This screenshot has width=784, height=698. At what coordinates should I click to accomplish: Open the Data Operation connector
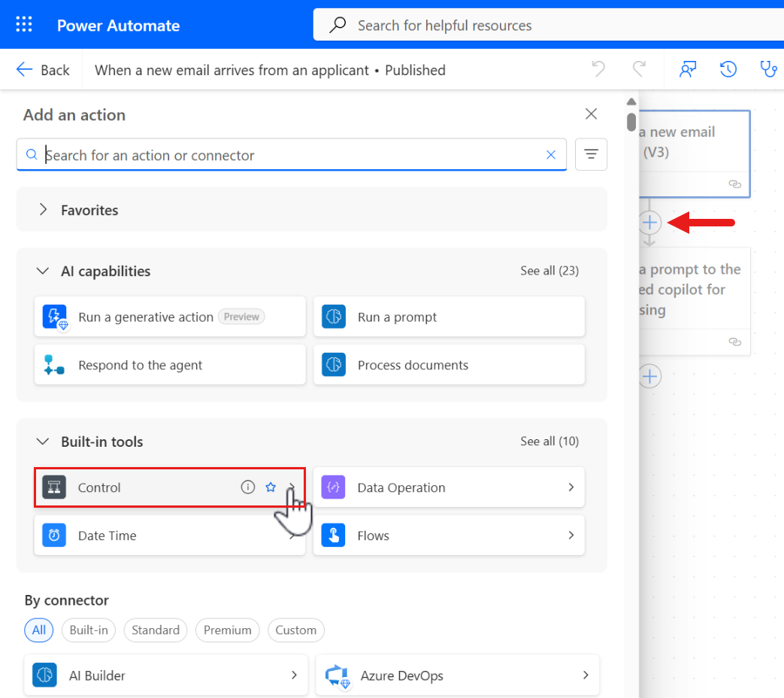[x=449, y=487]
